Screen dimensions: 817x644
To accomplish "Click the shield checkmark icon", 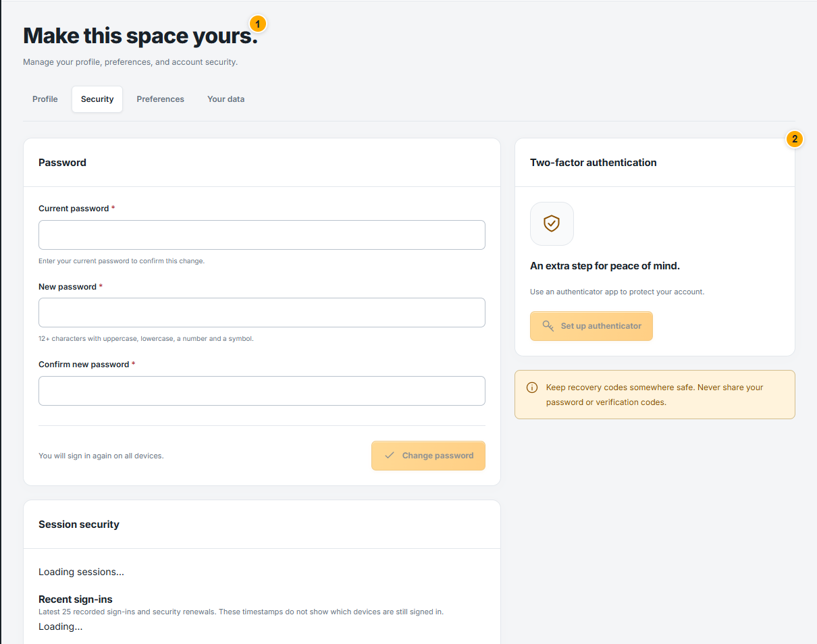I will [552, 223].
